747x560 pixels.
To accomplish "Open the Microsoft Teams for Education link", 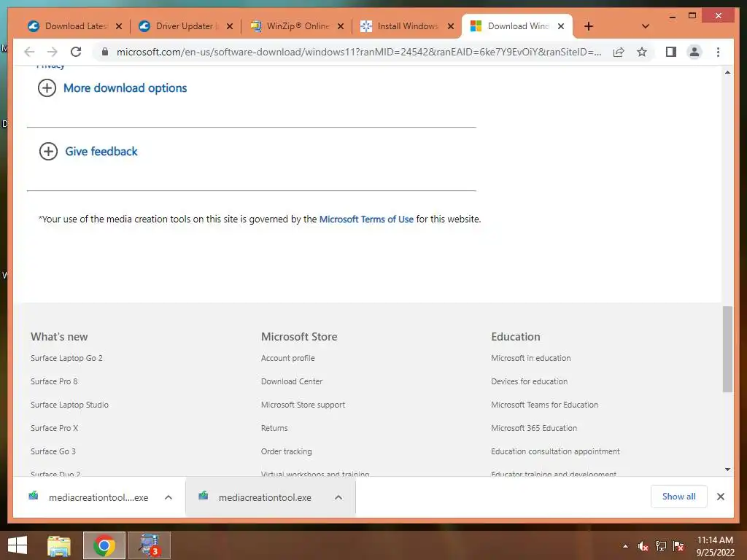I will [544, 405].
